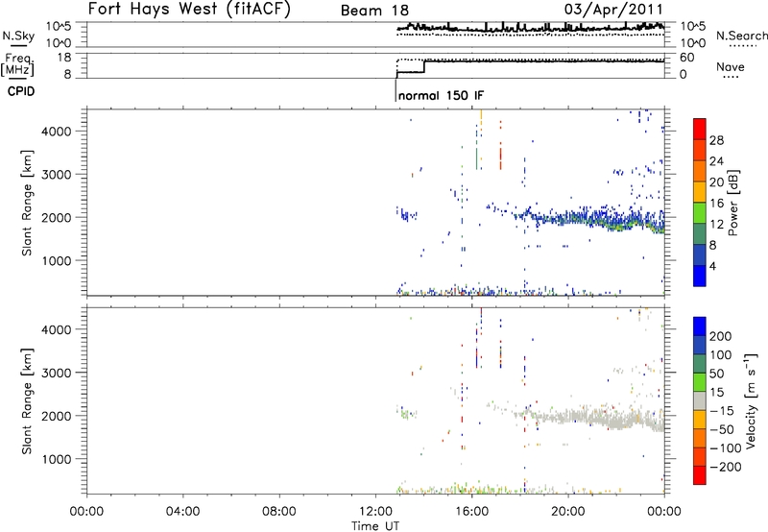
Task: Click the 'Nave' legend label
Action: tap(730, 67)
